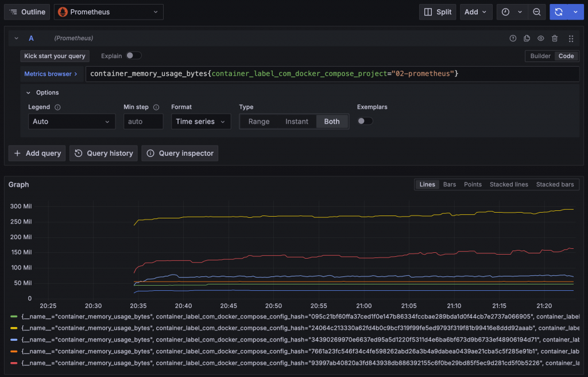Duplicate query A with the copy icon
588x377 pixels.
point(527,39)
